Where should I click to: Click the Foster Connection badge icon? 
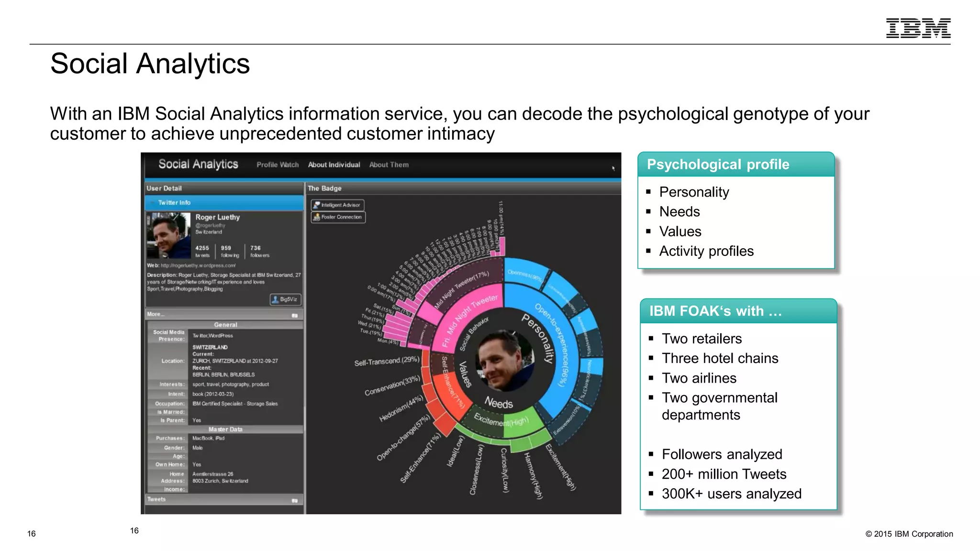tap(316, 217)
